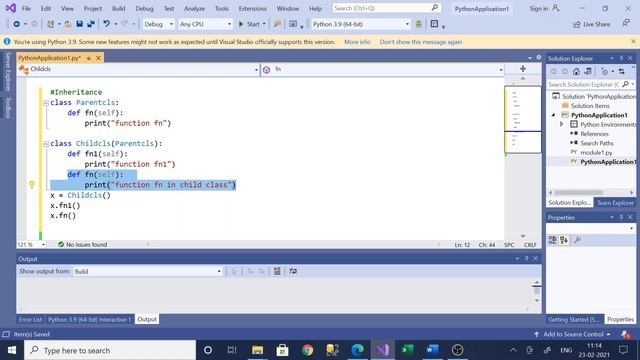Screen dimensions: 640x360
Task: Switch views icon in Solution Explorer toolbar
Action: [x=588, y=71]
